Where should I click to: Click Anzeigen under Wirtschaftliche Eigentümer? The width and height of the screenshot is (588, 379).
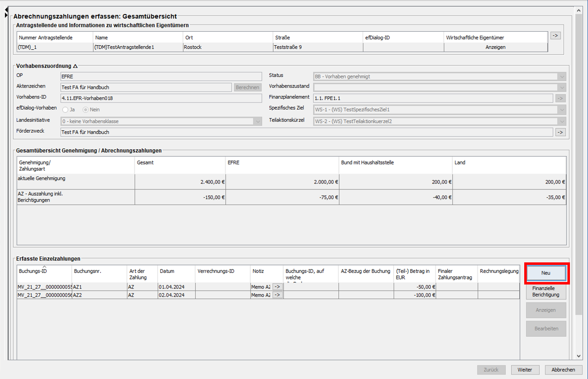coord(495,47)
